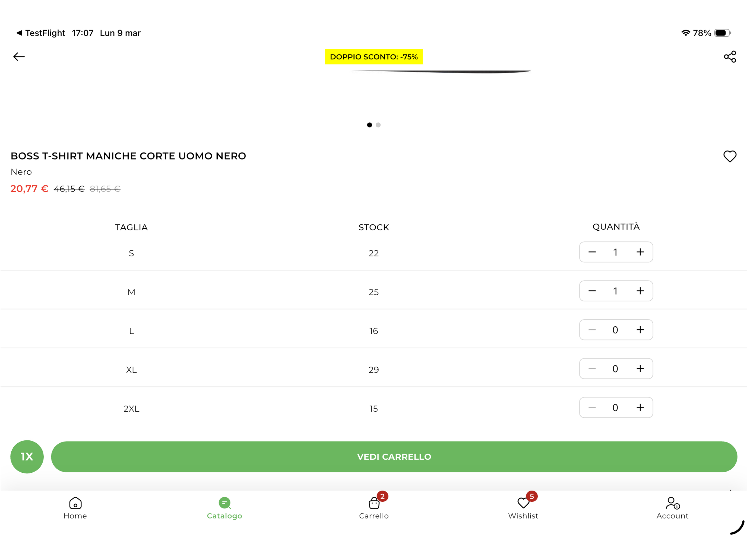Go to the Account tab

(x=672, y=508)
